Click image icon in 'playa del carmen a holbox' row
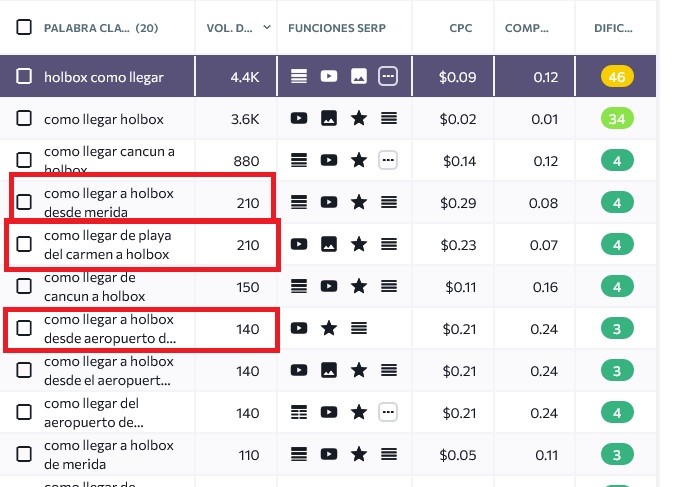This screenshot has width=674, height=487. click(328, 244)
